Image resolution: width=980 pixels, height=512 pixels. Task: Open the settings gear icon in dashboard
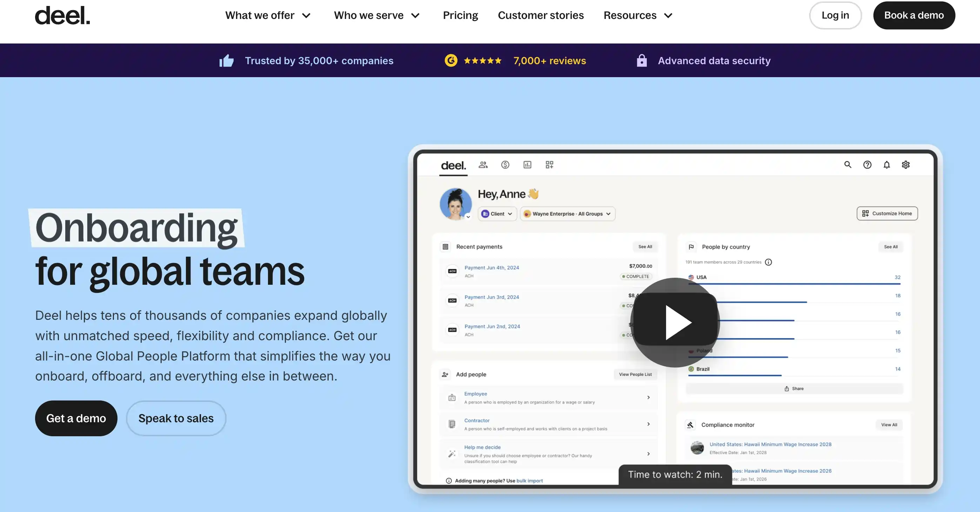pos(906,165)
